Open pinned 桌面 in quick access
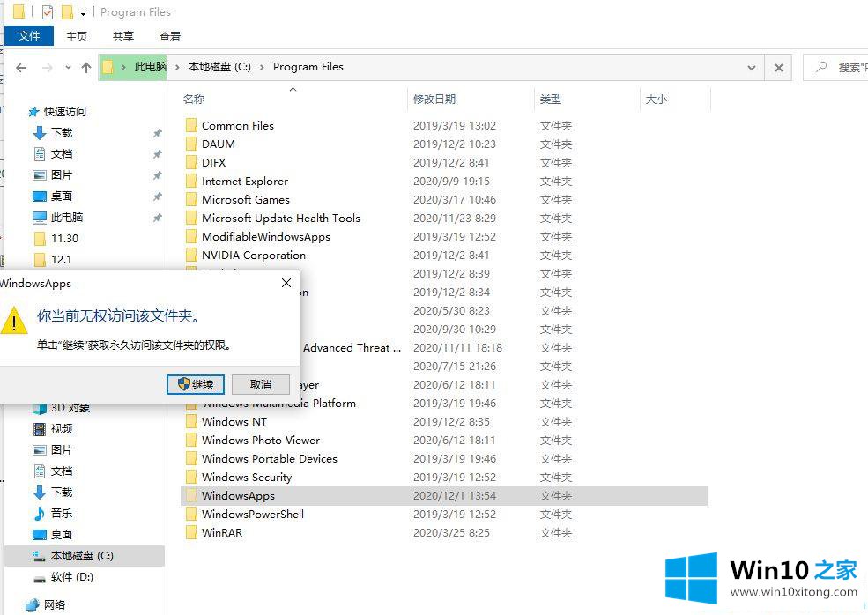868x615 pixels. pyautogui.click(x=62, y=196)
